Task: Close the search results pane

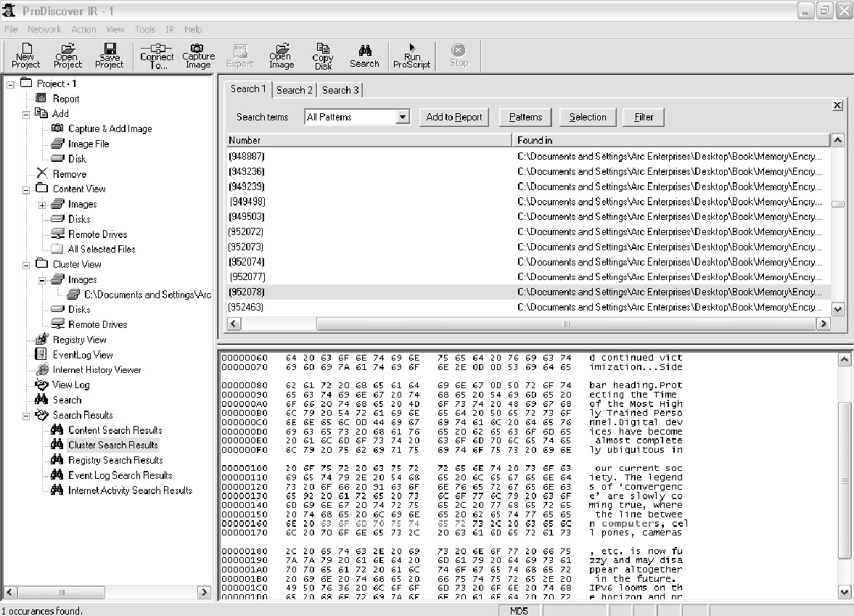Action: [x=837, y=106]
